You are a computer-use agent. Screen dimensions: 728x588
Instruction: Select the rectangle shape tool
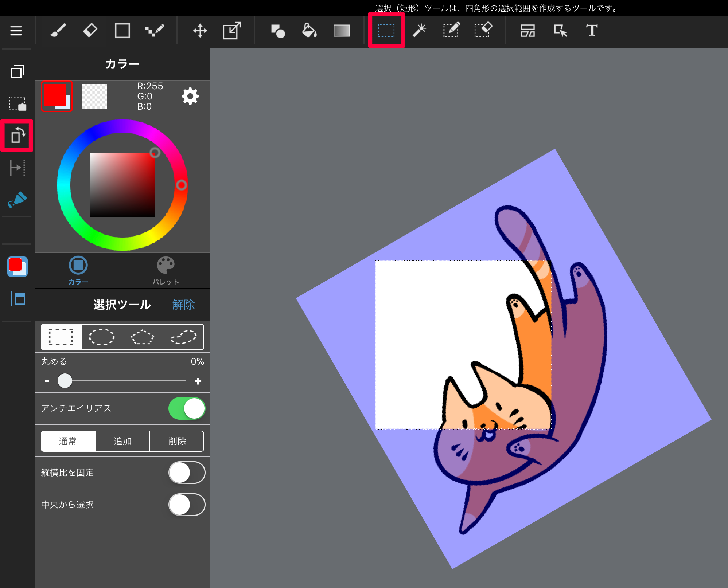[x=122, y=31]
